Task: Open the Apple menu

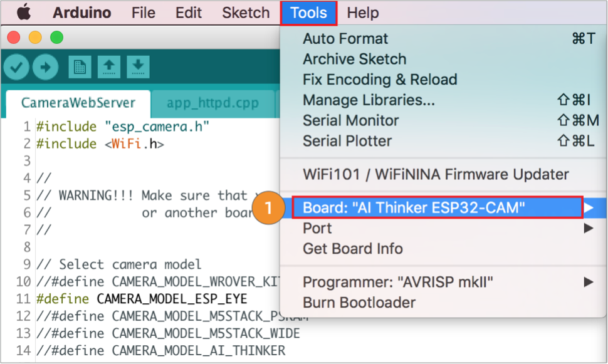Action: (24, 13)
